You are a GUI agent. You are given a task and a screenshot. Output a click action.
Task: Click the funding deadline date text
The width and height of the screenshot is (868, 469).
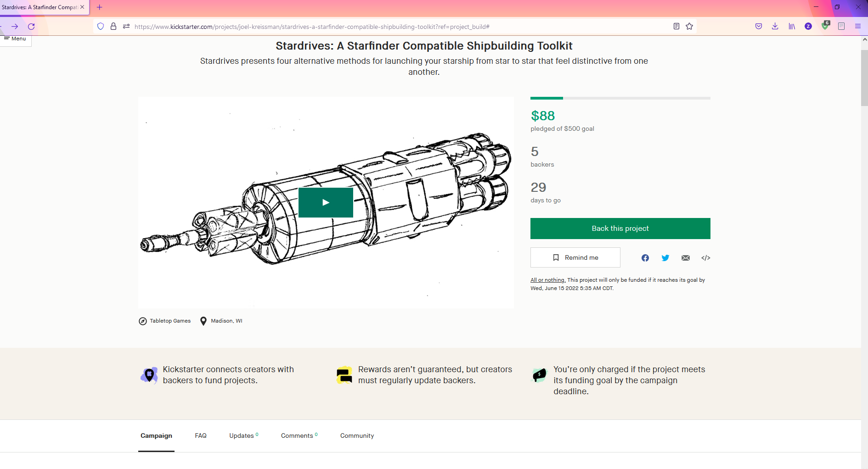tap(572, 288)
